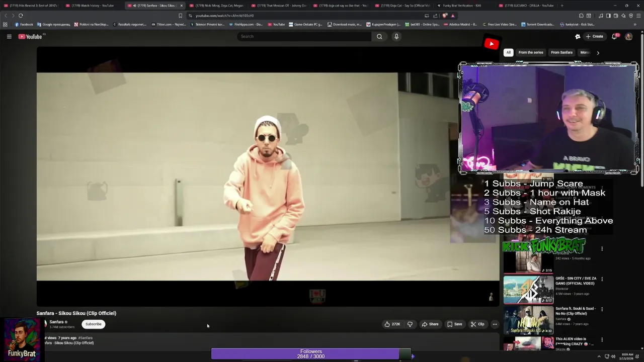
Task: Open GRŠE - SIN CITY video title
Action: pos(576,281)
